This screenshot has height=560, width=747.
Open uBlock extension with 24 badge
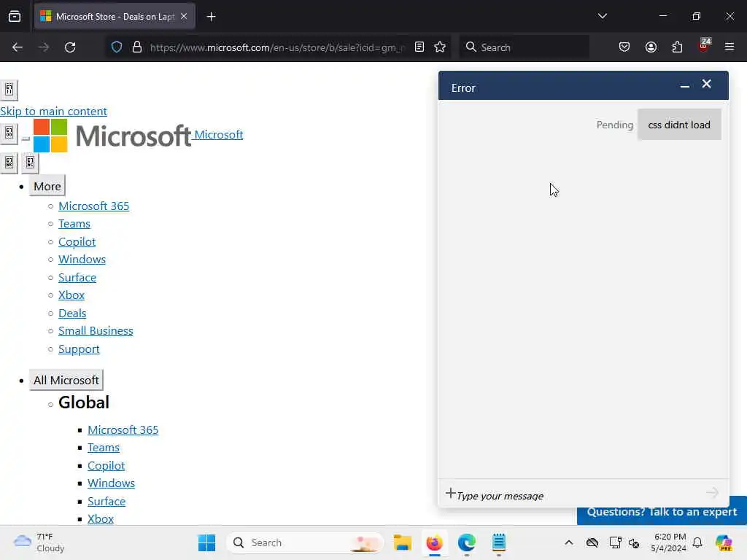pos(704,46)
